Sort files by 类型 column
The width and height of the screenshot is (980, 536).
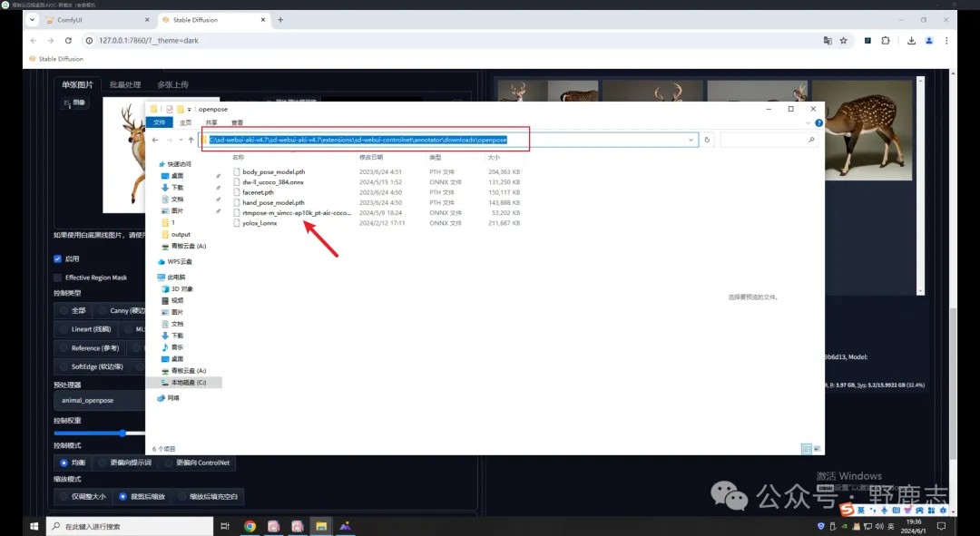tap(435, 158)
